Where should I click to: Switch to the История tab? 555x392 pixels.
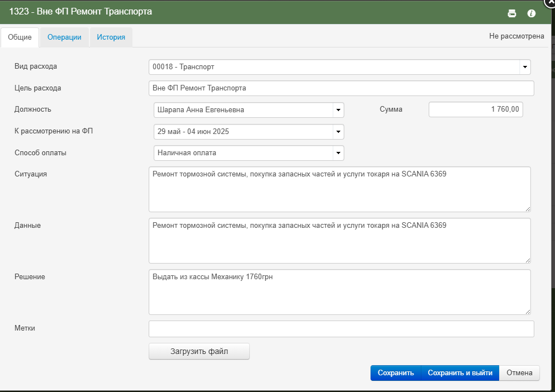tap(111, 37)
